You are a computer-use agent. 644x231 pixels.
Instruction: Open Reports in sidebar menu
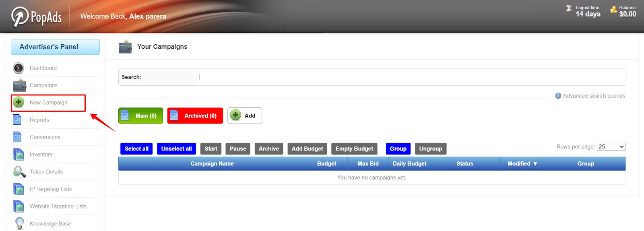coord(39,120)
